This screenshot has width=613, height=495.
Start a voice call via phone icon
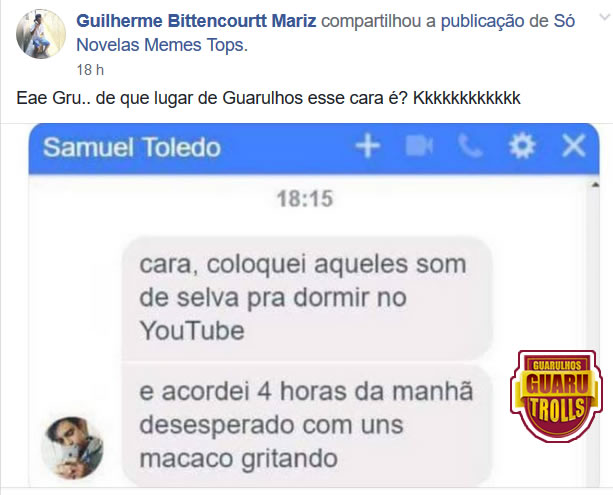point(470,146)
